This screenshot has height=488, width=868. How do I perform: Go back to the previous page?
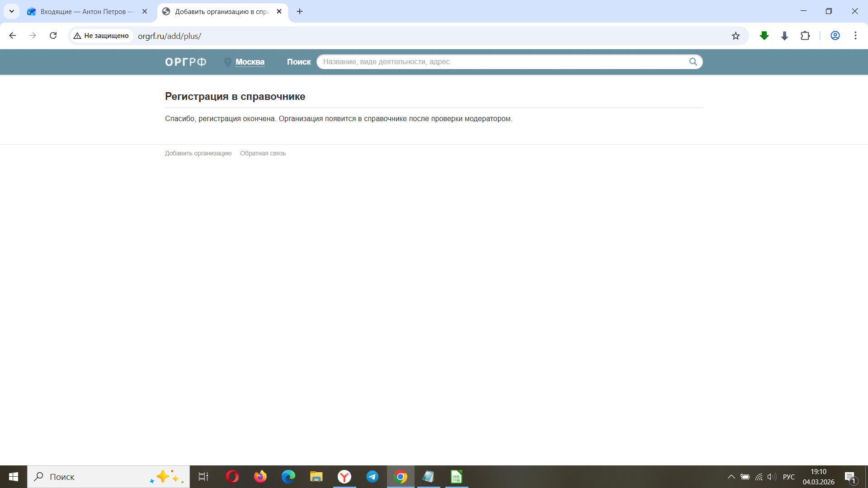tap(13, 36)
